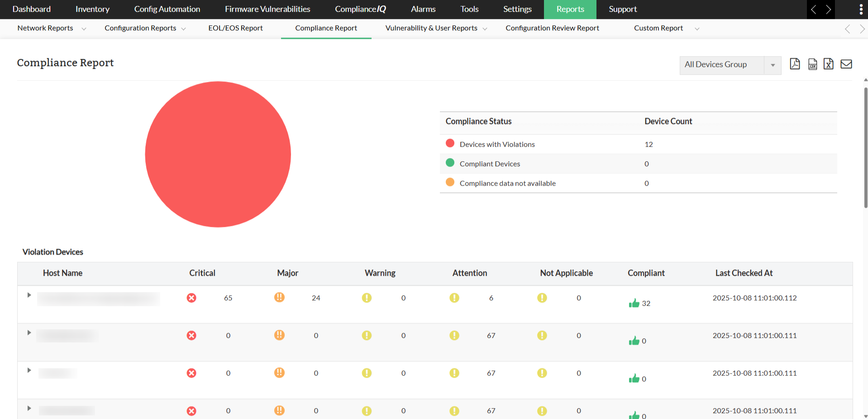Click the email report envelope icon
The image size is (868, 419).
846,64
